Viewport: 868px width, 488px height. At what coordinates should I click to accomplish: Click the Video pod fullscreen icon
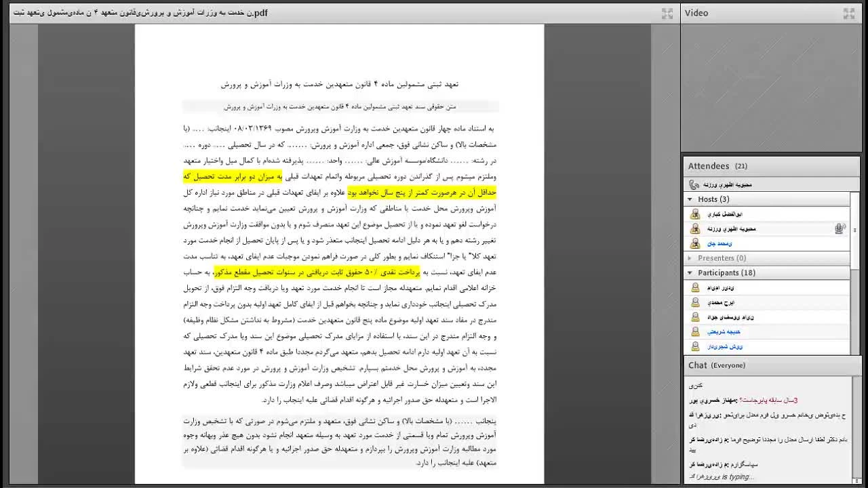point(848,13)
